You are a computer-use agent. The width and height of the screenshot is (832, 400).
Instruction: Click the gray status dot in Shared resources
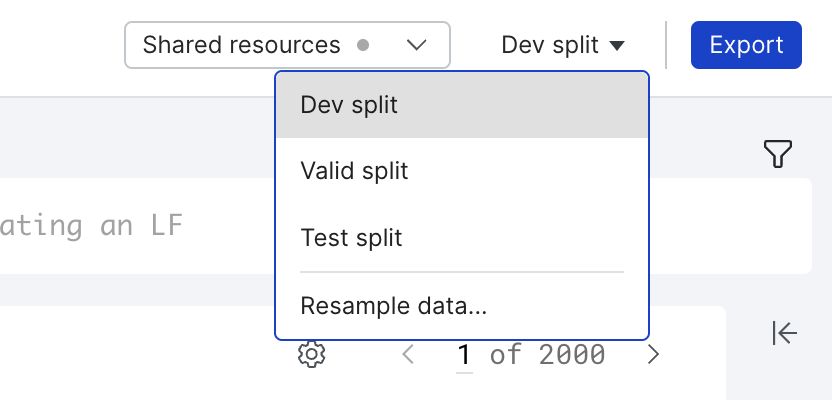click(363, 45)
